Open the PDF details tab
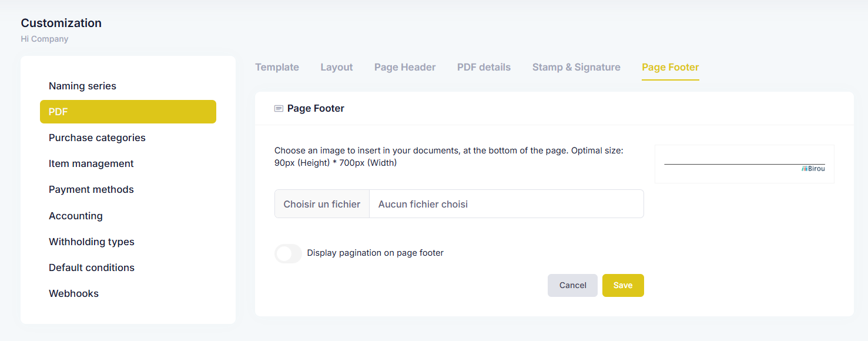 click(484, 67)
